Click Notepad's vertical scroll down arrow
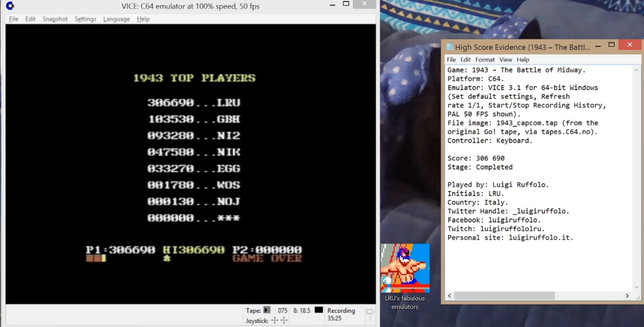The image size is (644, 327). point(636,287)
